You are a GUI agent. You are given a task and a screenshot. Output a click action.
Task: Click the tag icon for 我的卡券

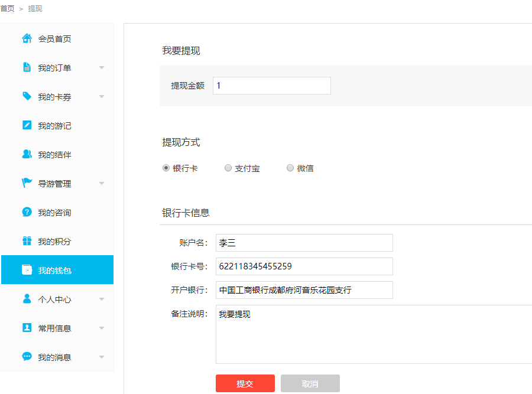27,96
